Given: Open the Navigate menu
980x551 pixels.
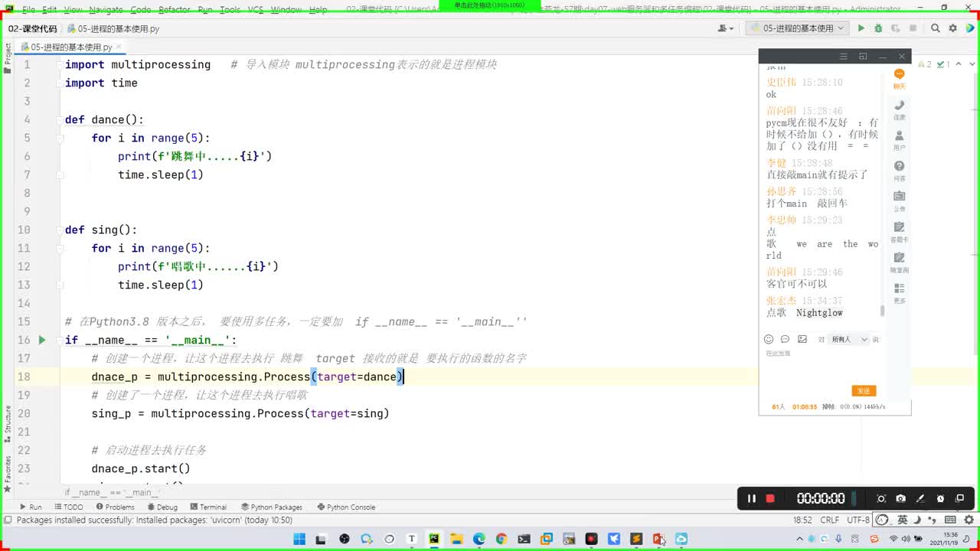Looking at the screenshot, I should coord(106,10).
